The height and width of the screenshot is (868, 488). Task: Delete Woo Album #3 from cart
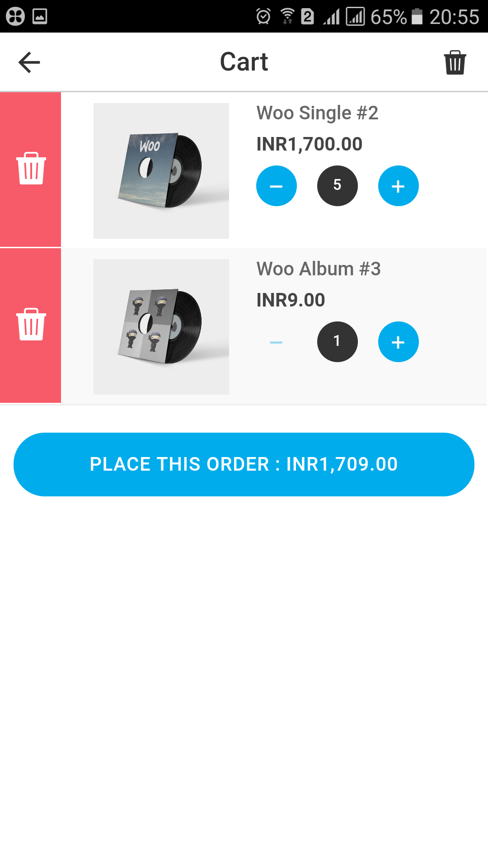[31, 325]
